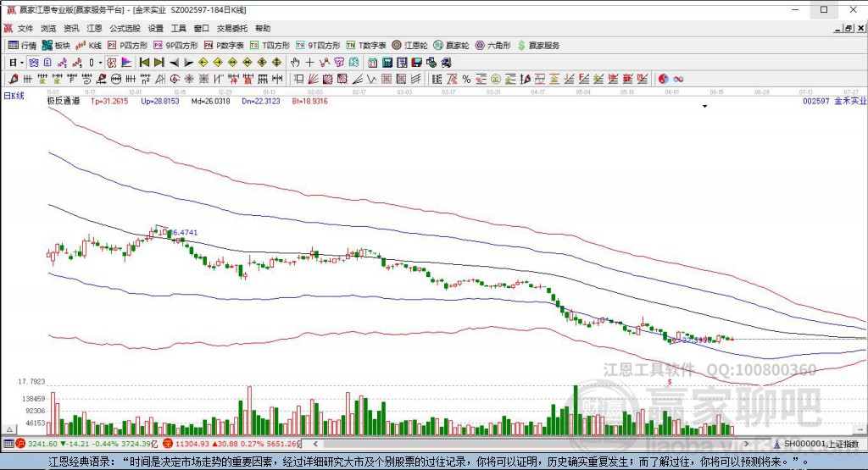This screenshot has height=470, width=868.
Task: Open the 帮助 menu
Action: 263,28
